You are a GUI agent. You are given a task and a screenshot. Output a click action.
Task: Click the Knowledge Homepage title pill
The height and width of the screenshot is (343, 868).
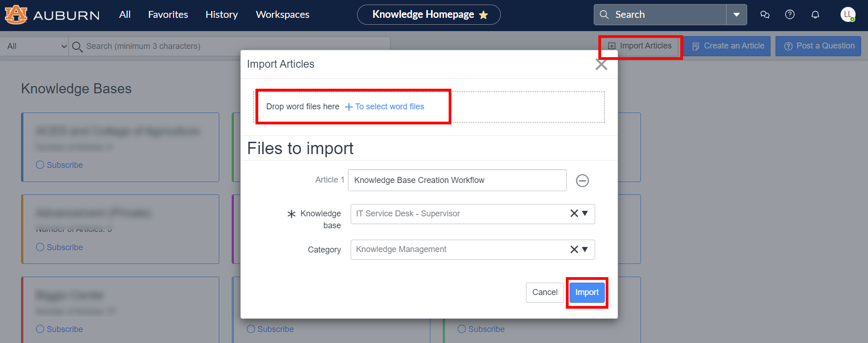[x=429, y=15]
